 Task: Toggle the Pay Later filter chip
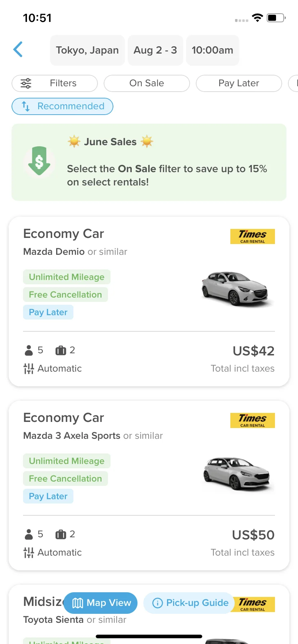(239, 83)
